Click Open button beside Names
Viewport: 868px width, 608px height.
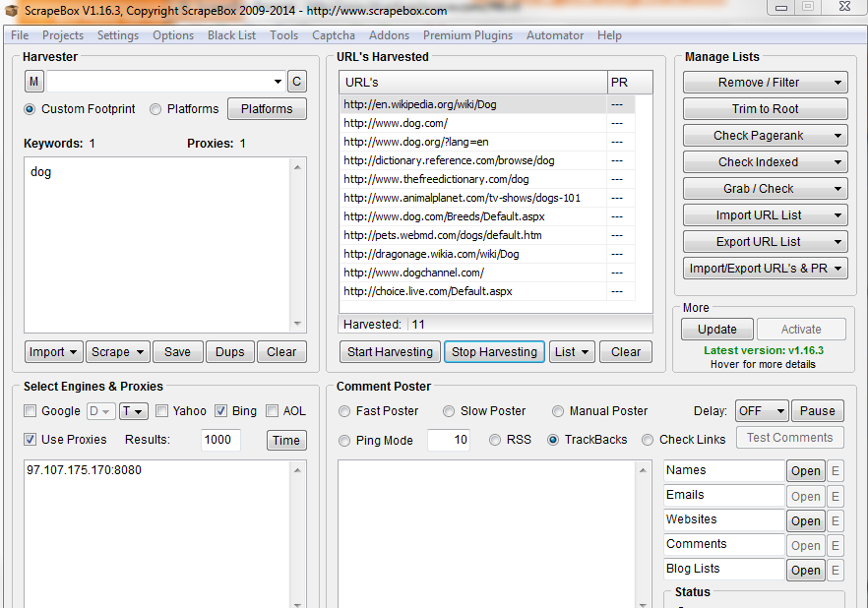805,471
